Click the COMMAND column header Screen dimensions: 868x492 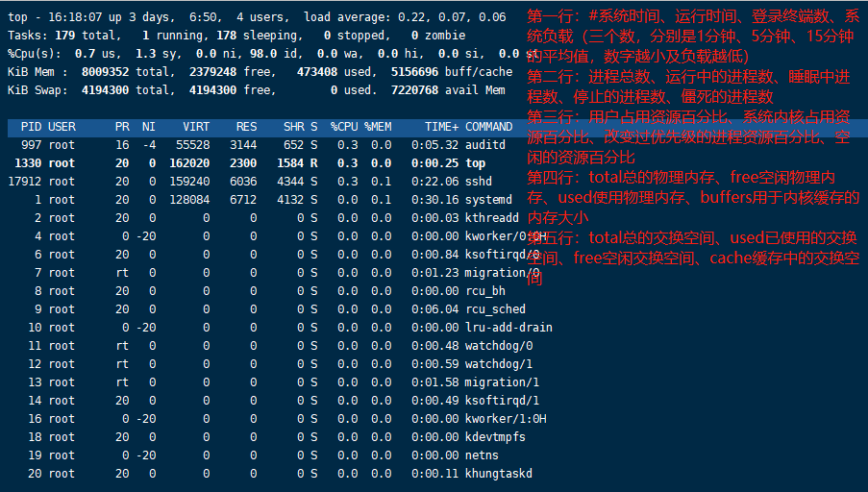[x=489, y=127]
